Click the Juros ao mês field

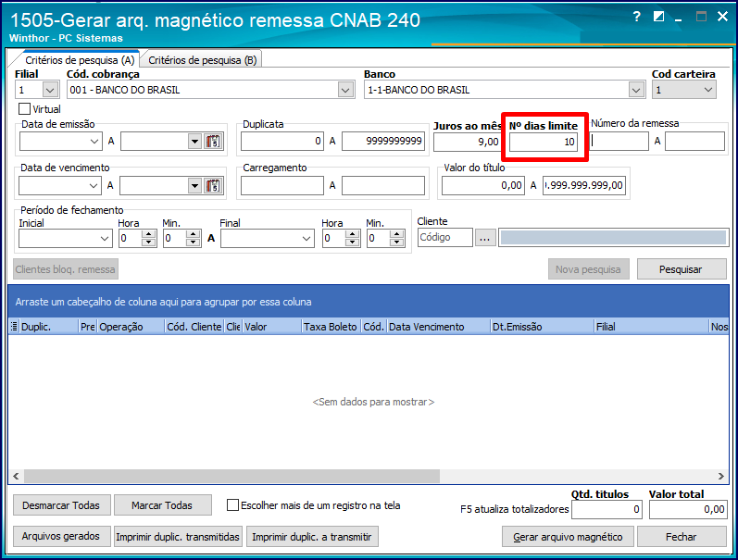point(467,142)
